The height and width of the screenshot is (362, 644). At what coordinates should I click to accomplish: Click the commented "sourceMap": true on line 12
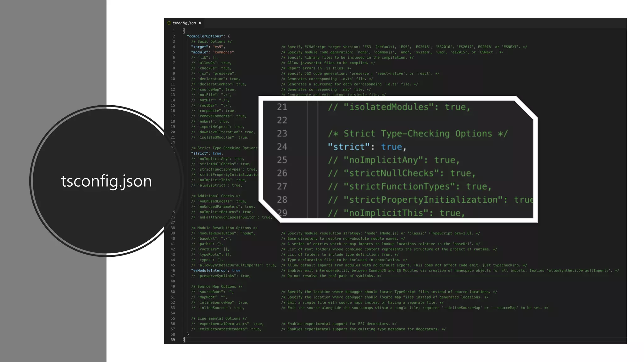click(214, 90)
